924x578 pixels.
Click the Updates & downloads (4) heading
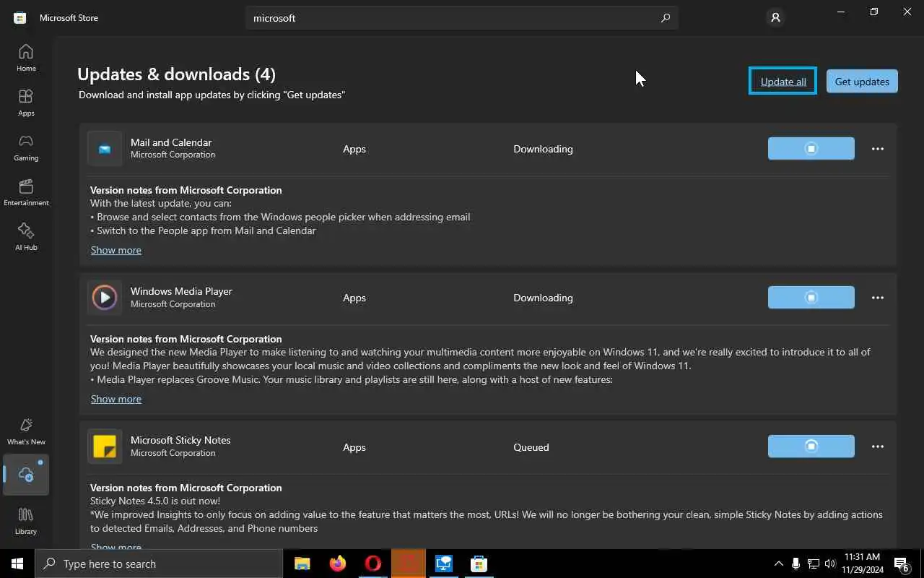176,74
